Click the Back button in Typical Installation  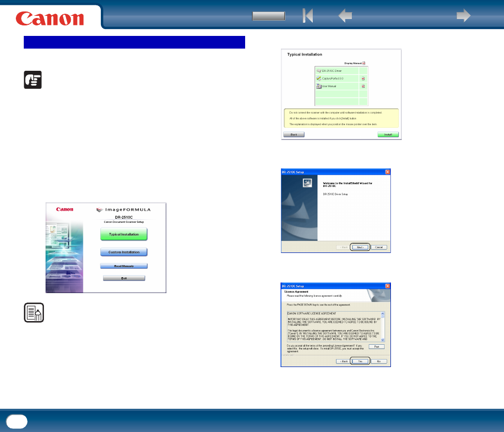pyautogui.click(x=294, y=134)
